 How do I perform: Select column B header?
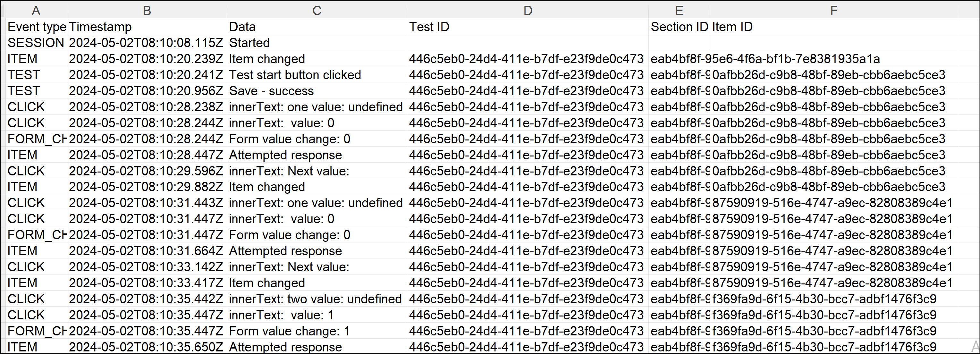(147, 10)
